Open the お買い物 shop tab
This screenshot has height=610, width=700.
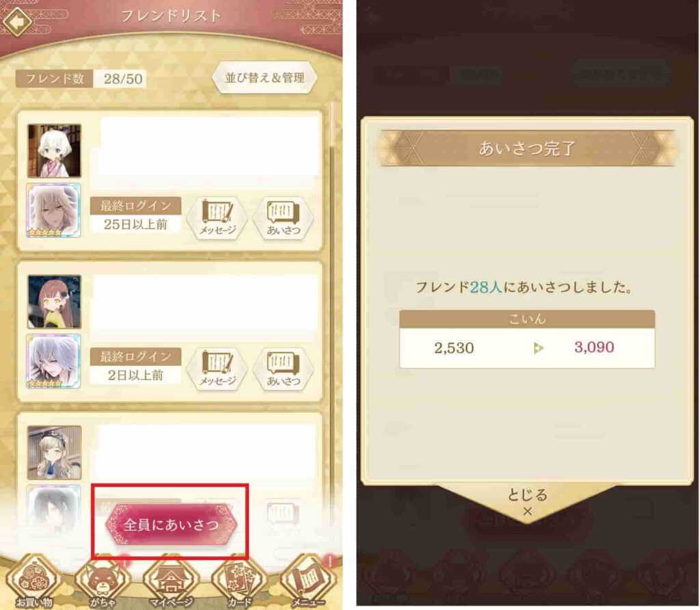click(33, 581)
